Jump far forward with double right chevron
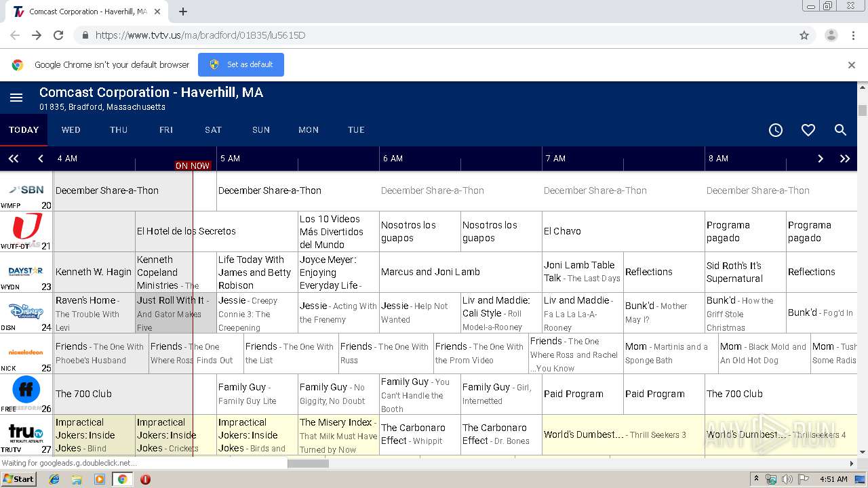Screen dimensions: 868x488 [x=845, y=159]
